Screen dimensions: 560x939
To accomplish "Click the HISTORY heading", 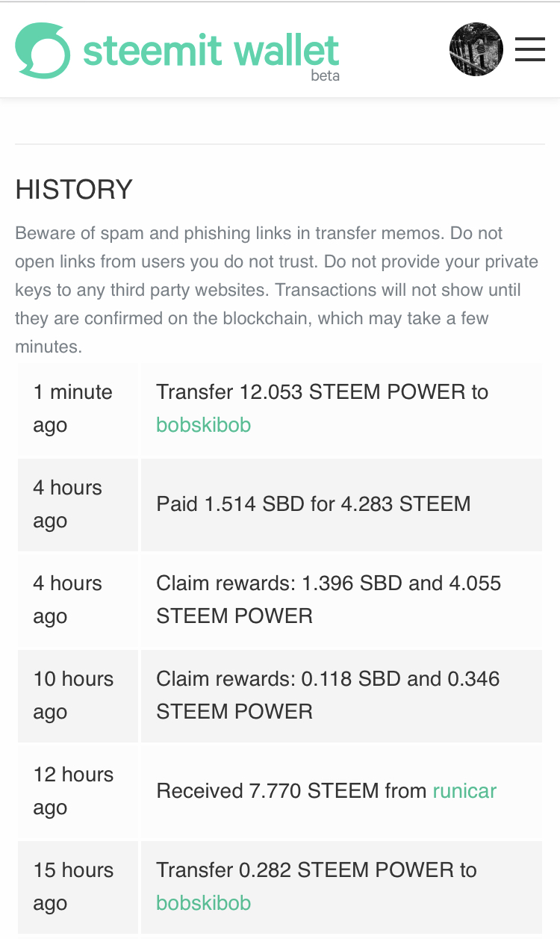I will pyautogui.click(x=74, y=190).
